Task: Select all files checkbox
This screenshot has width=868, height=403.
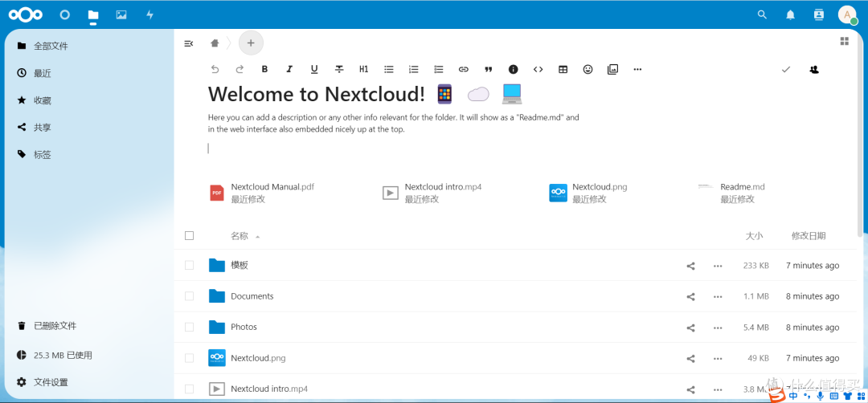Action: (x=190, y=235)
